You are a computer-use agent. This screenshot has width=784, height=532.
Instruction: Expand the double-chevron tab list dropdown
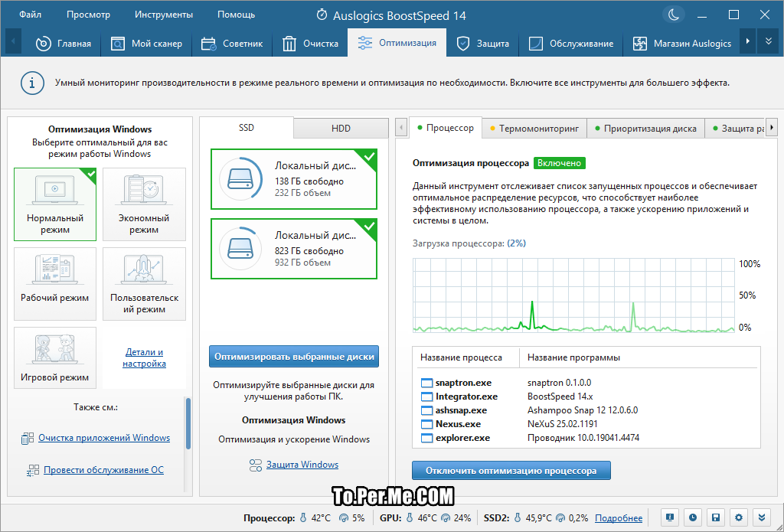(769, 41)
